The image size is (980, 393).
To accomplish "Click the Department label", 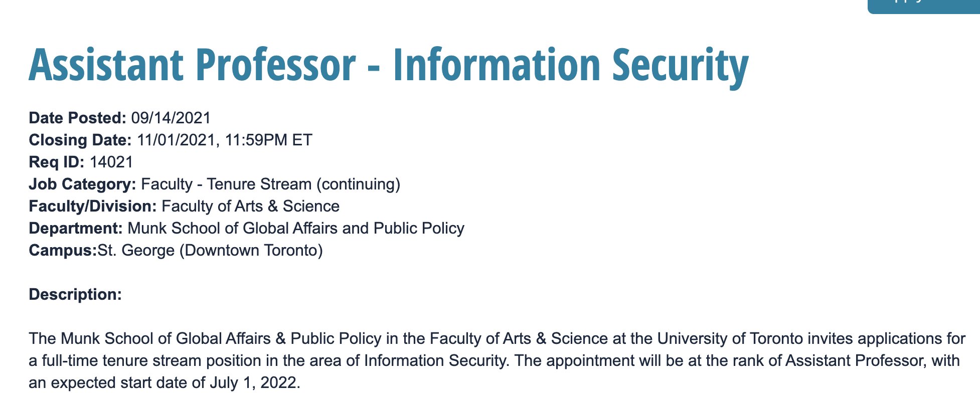I will tap(76, 228).
